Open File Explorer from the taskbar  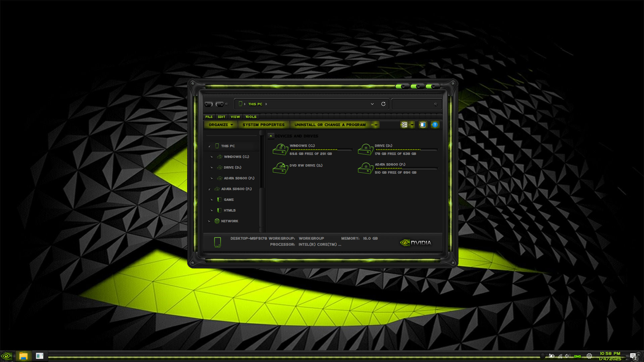click(x=23, y=356)
